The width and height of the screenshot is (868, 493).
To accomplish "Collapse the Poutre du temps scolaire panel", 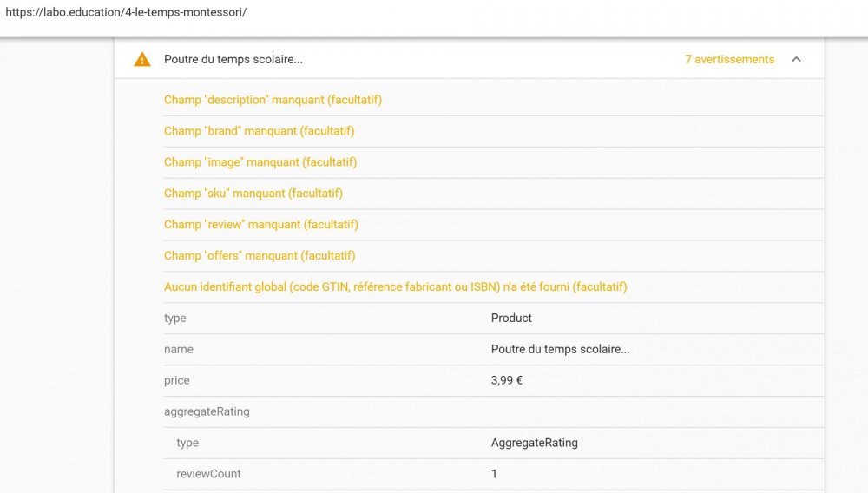I will coord(796,60).
